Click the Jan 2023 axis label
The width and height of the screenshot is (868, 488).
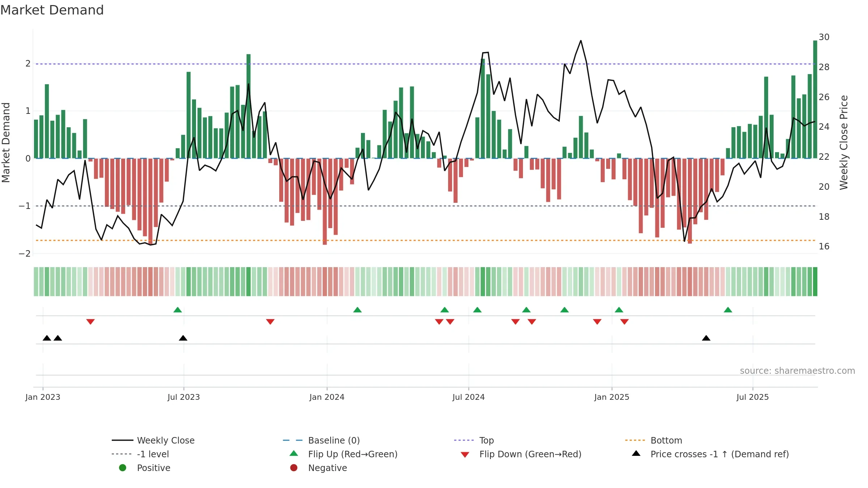point(43,397)
